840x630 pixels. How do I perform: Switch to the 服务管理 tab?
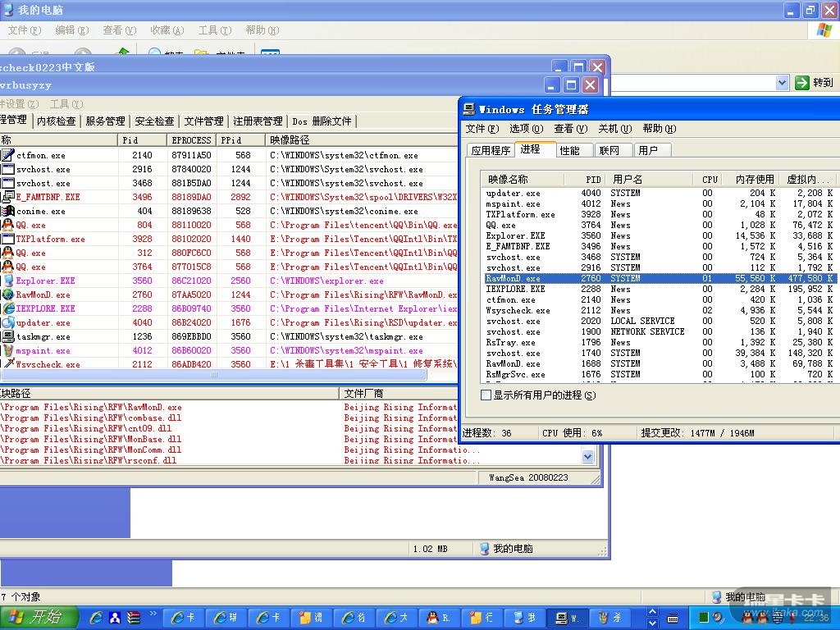[105, 121]
